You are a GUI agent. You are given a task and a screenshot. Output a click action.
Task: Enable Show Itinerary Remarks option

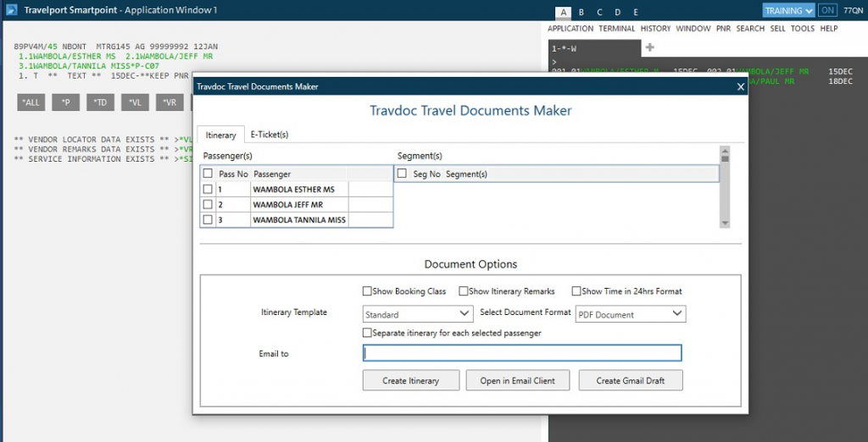pos(464,291)
